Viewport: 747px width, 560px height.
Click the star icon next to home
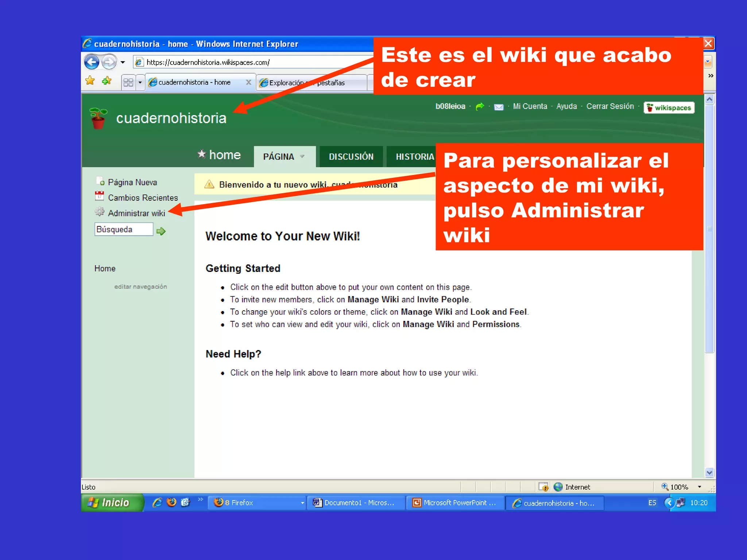202,154
